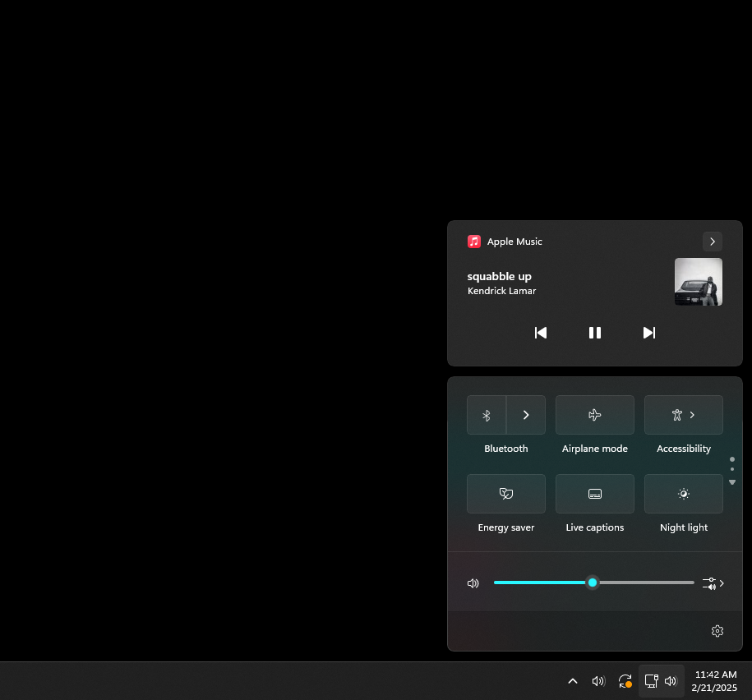Mute the volume via speaker icon
752x700 pixels.
point(473,583)
